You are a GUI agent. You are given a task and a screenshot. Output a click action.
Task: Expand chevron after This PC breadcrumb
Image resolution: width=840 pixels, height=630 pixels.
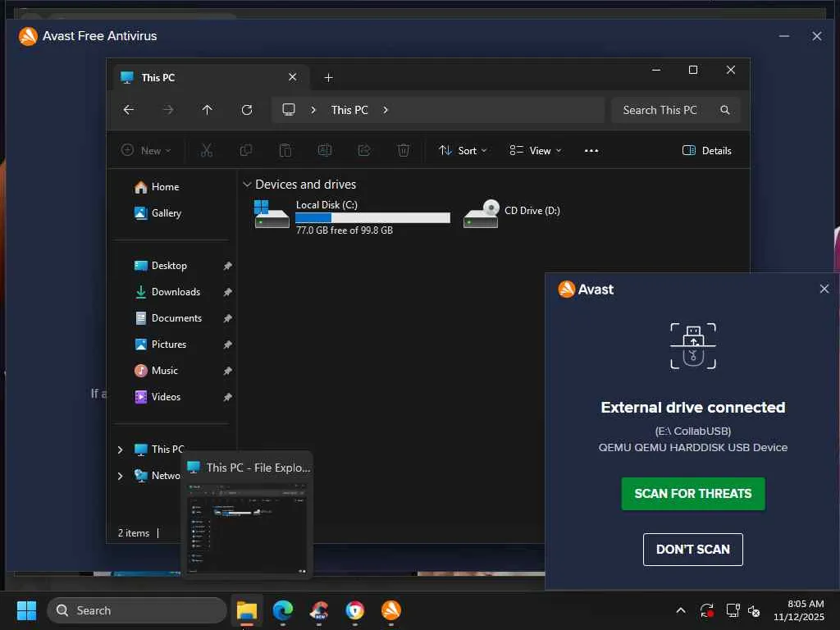(386, 110)
